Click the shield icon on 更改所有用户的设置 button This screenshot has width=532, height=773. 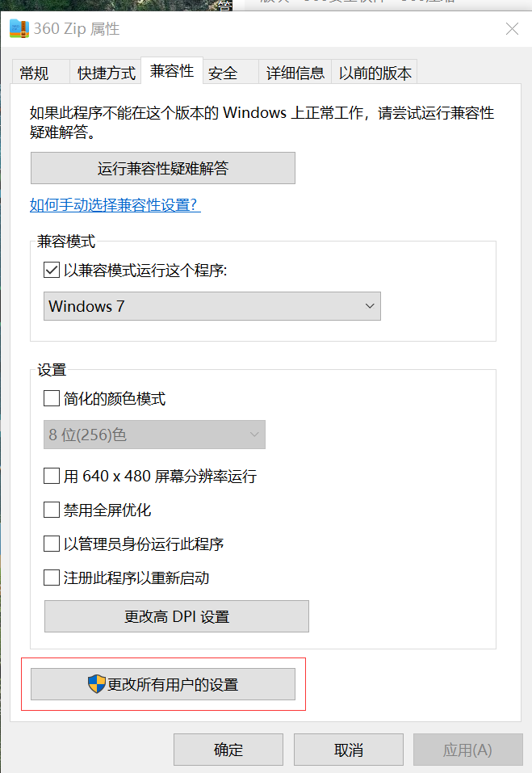(97, 684)
